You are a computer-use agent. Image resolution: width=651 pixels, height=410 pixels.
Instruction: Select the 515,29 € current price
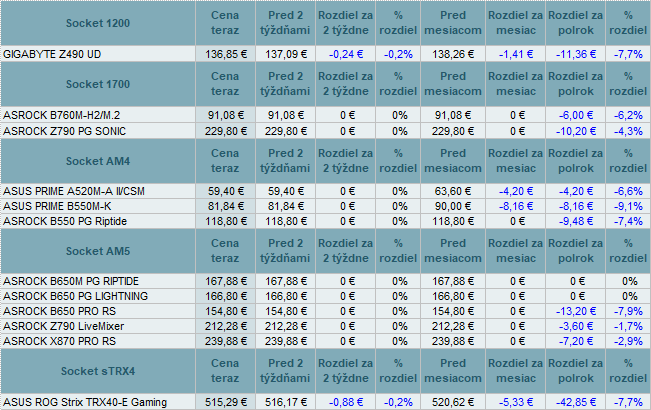pyautogui.click(x=225, y=402)
